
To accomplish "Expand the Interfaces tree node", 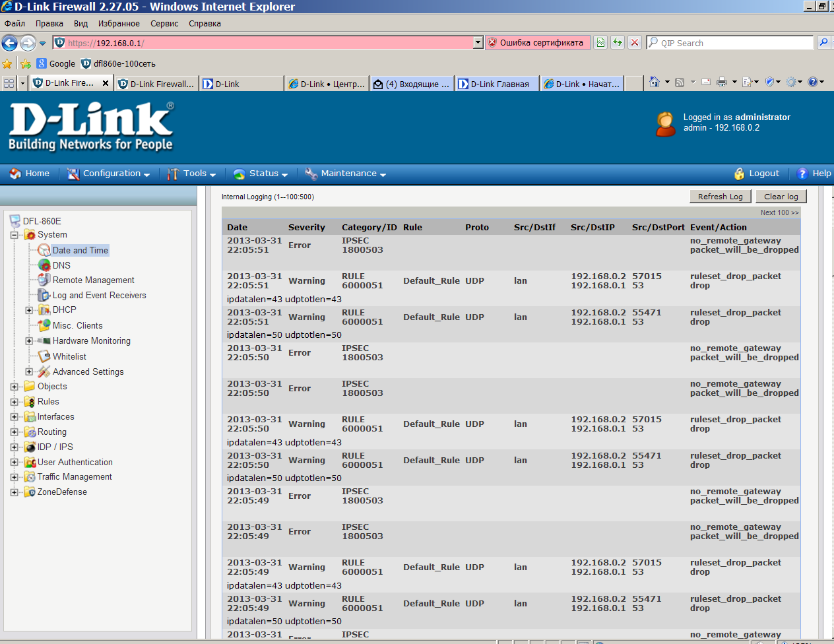I will (14, 417).
